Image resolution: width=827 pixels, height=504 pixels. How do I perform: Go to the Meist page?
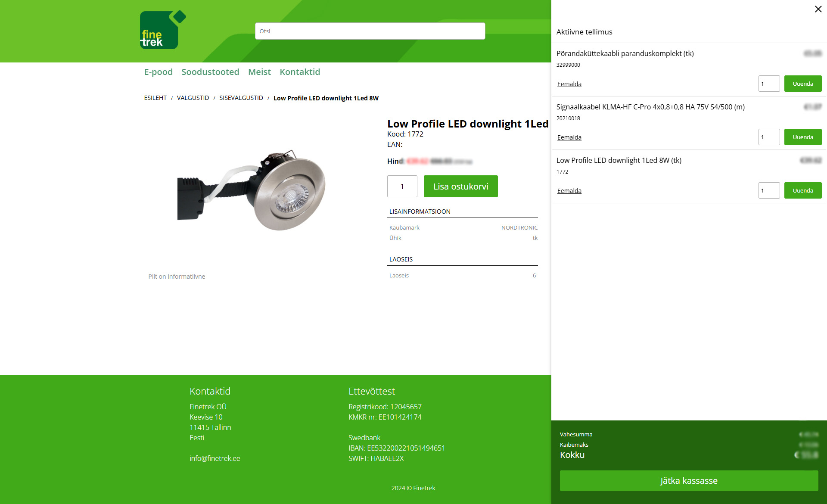[259, 72]
